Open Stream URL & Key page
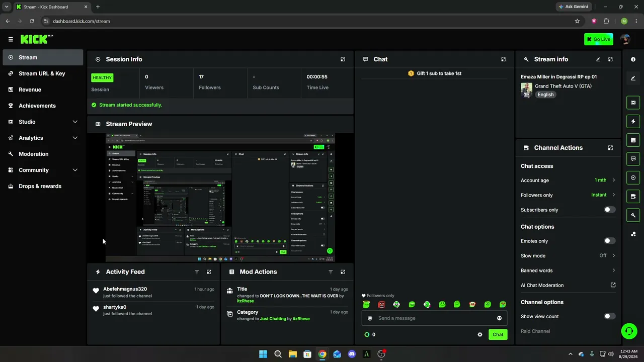The image size is (644, 362). coord(43,73)
